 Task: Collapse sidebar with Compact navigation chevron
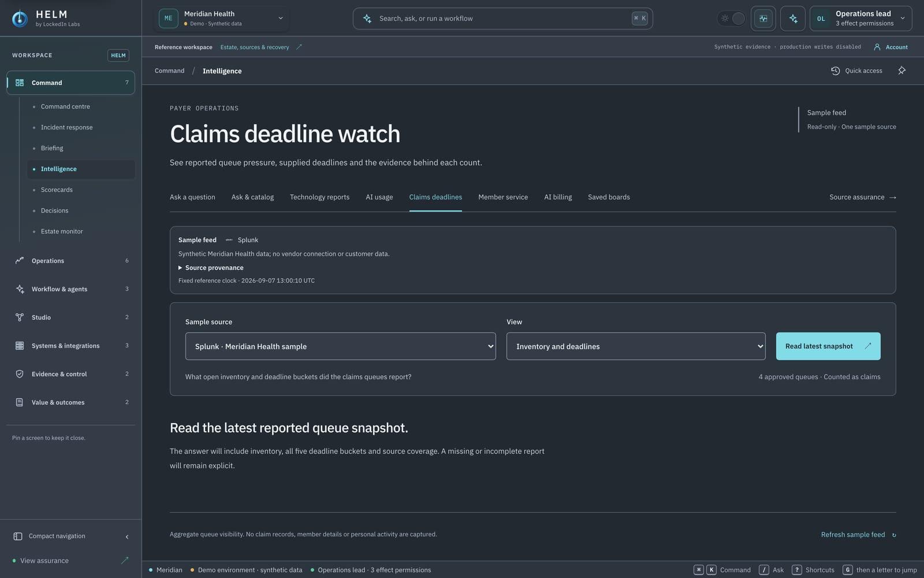click(127, 536)
